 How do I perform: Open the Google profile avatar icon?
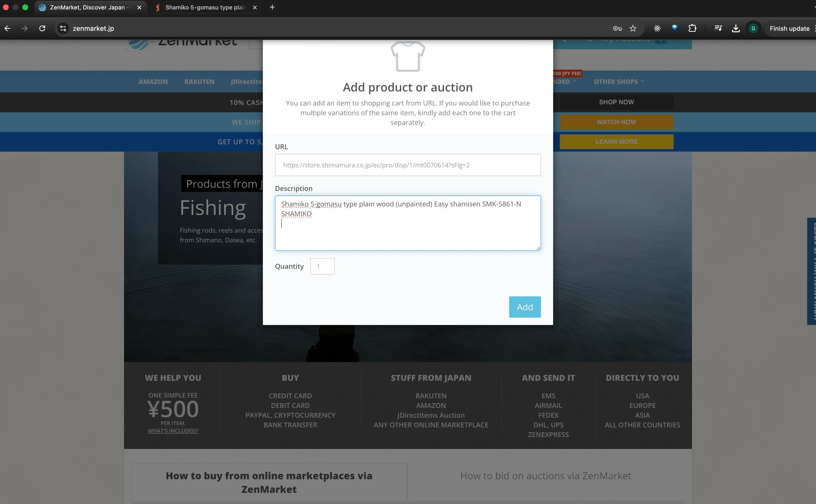click(753, 28)
